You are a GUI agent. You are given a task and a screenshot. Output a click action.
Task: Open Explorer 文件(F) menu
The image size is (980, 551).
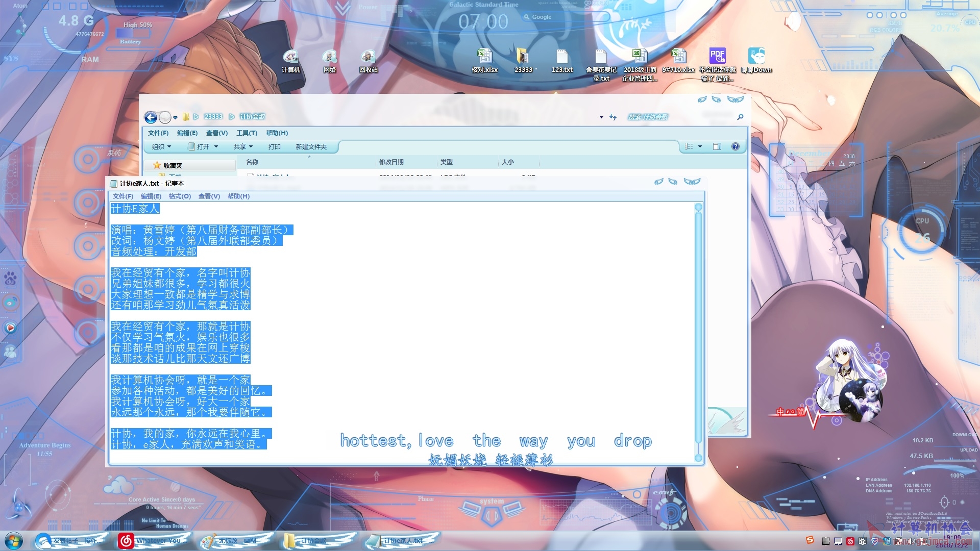158,133
